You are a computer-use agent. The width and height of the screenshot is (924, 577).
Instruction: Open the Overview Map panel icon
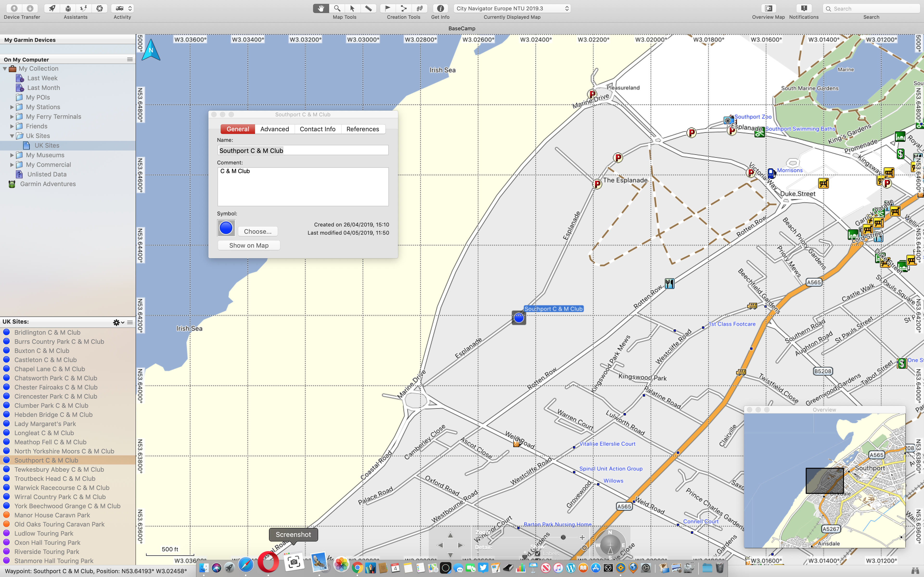[768, 8]
